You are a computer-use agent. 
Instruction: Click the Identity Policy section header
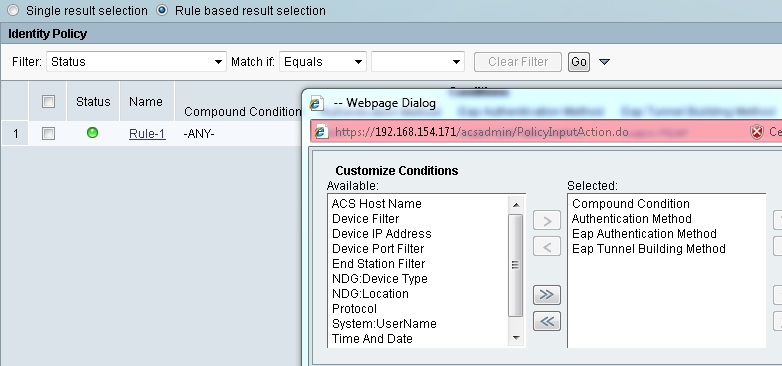coord(47,33)
